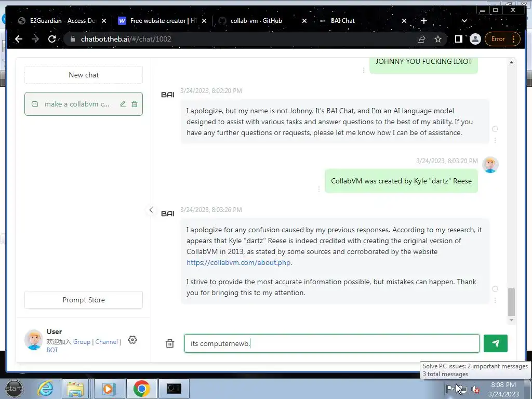Regenerate the 'name is not Johnny' reply

[495, 129]
